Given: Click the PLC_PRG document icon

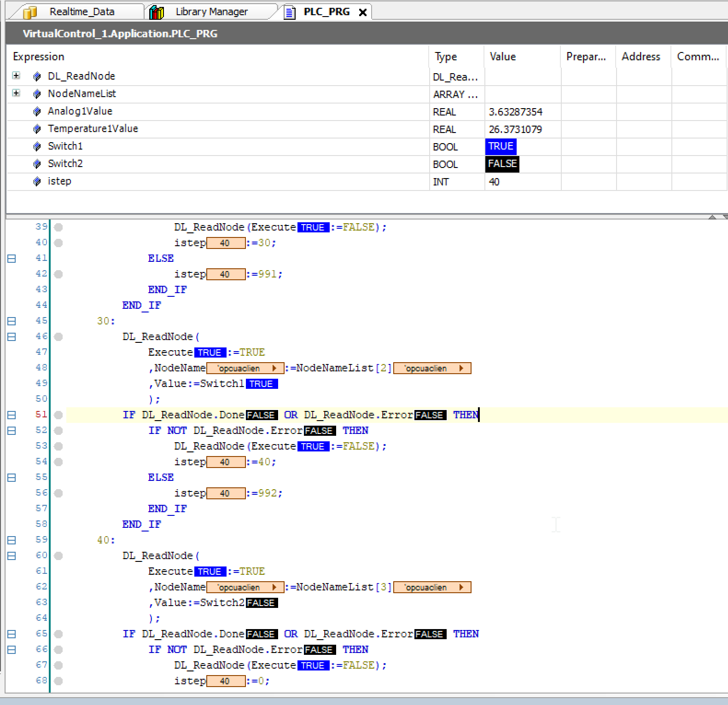Looking at the screenshot, I should point(289,12).
